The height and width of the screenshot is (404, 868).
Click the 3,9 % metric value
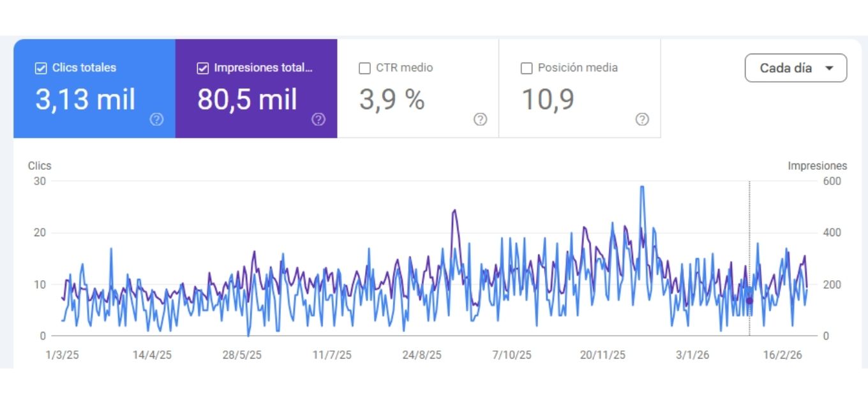(391, 100)
